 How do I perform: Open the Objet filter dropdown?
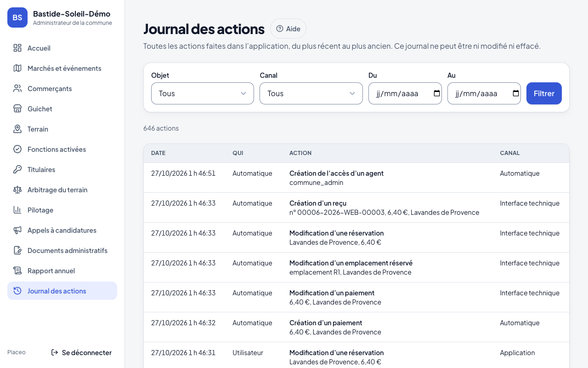(x=203, y=93)
